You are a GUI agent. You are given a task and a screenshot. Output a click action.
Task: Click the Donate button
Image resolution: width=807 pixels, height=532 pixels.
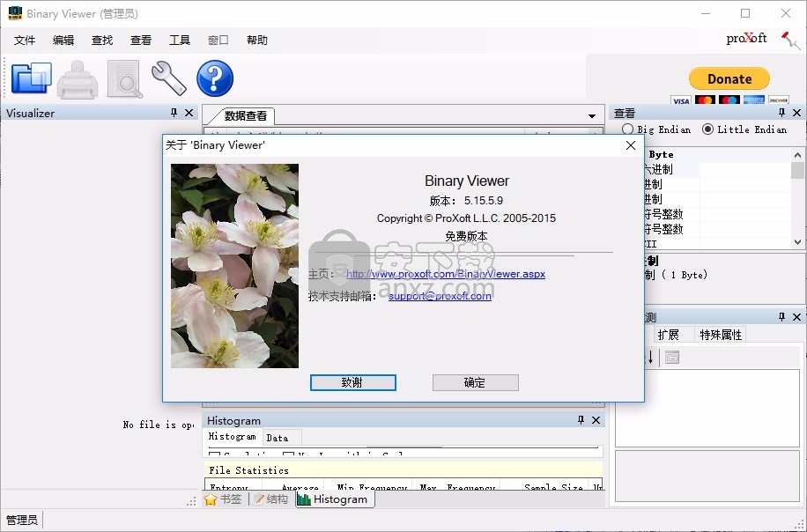coord(729,78)
